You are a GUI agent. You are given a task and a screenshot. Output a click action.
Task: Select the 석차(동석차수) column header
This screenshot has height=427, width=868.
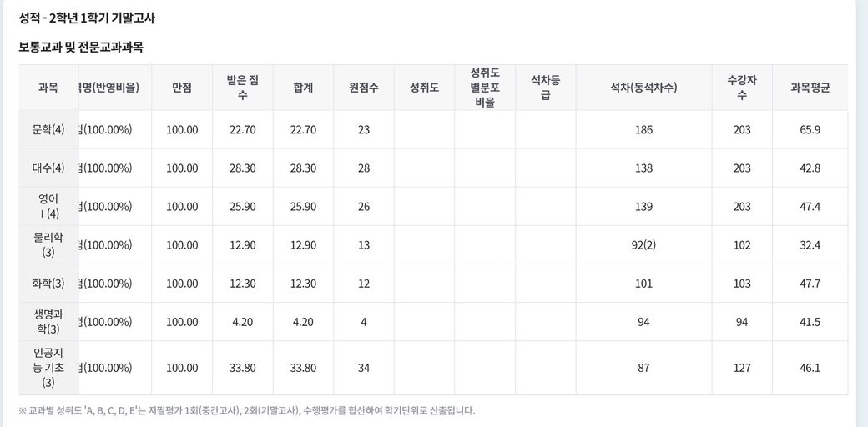tap(643, 88)
